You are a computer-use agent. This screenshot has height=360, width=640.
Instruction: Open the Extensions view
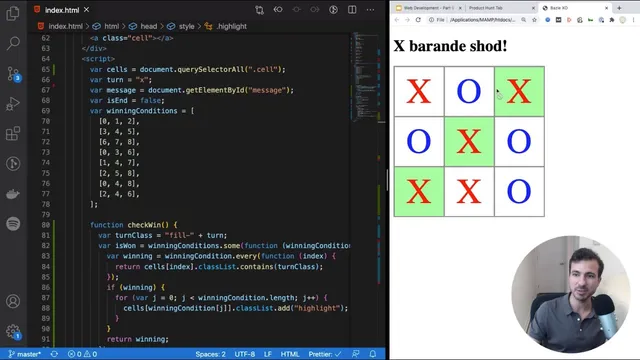[13, 133]
